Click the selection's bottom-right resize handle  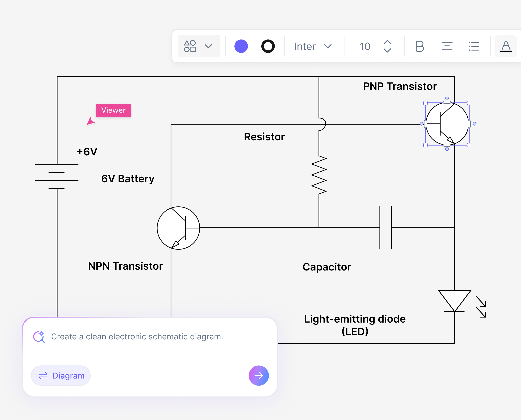469,145
